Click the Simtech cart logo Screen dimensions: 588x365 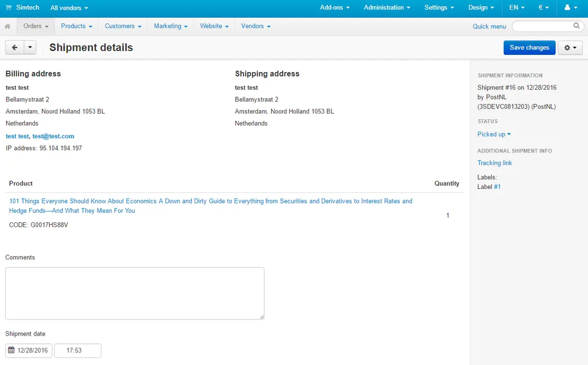click(9, 8)
